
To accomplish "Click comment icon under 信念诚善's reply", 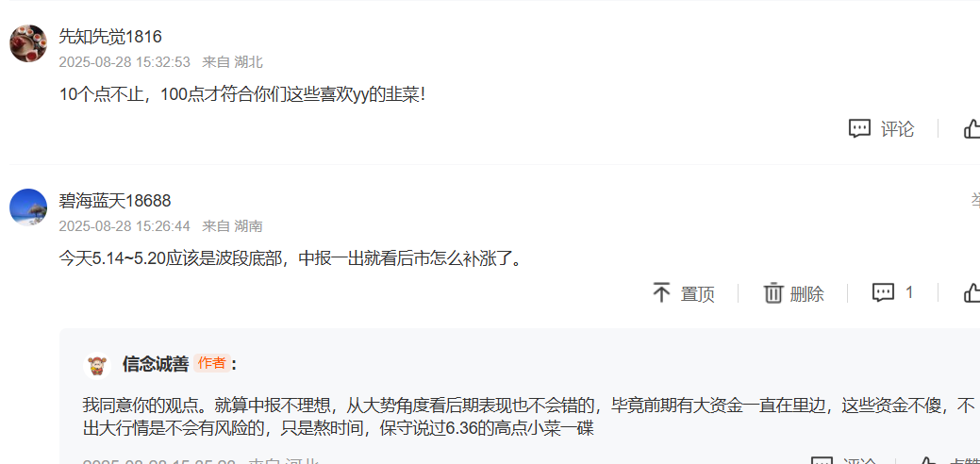I will point(822,461).
